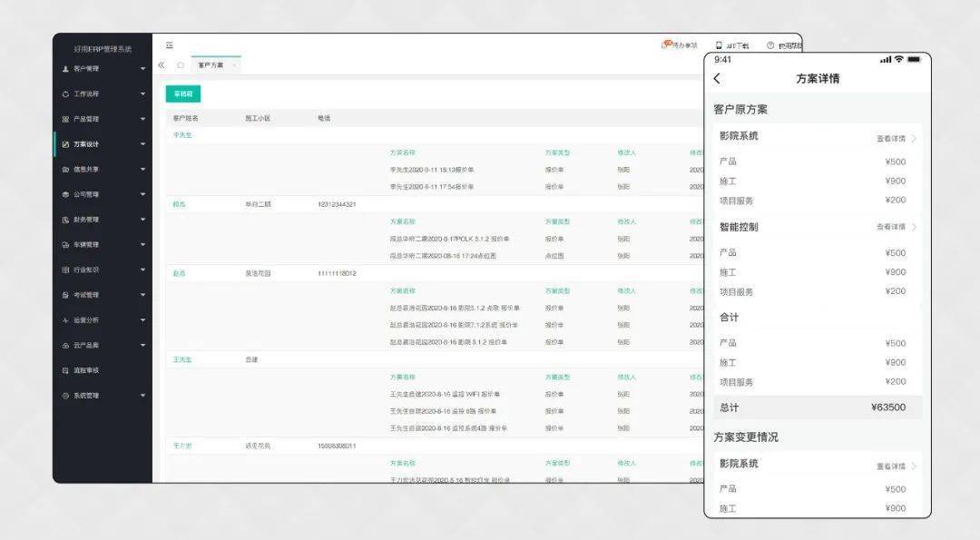Tap the back arrow on 方案详情 screen
The image size is (980, 540).
718,78
